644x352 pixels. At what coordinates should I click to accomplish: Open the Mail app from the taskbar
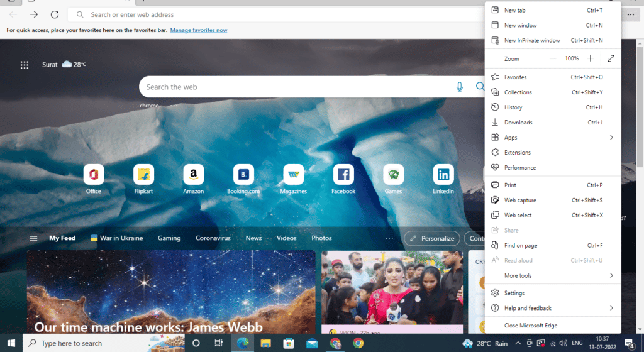coord(312,343)
